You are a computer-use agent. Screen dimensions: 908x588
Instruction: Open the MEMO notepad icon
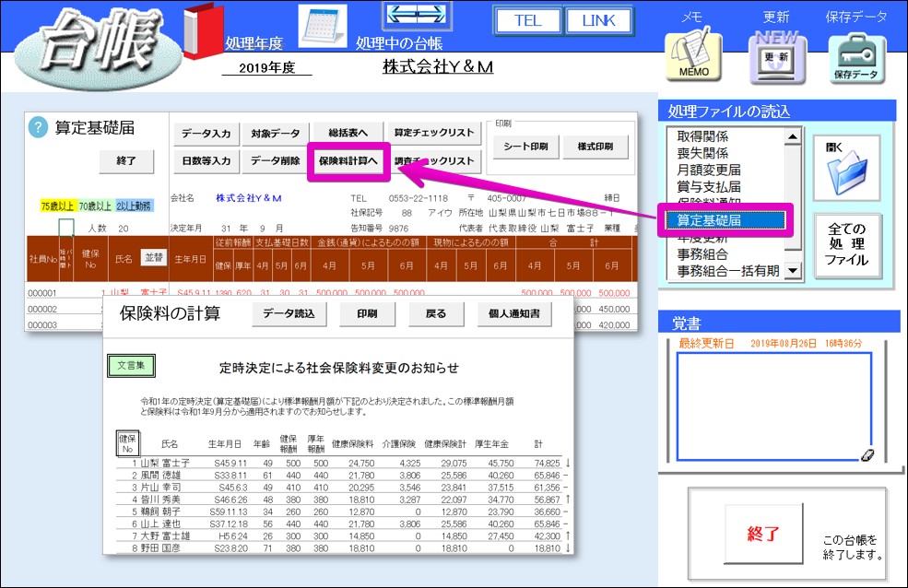coord(693,55)
